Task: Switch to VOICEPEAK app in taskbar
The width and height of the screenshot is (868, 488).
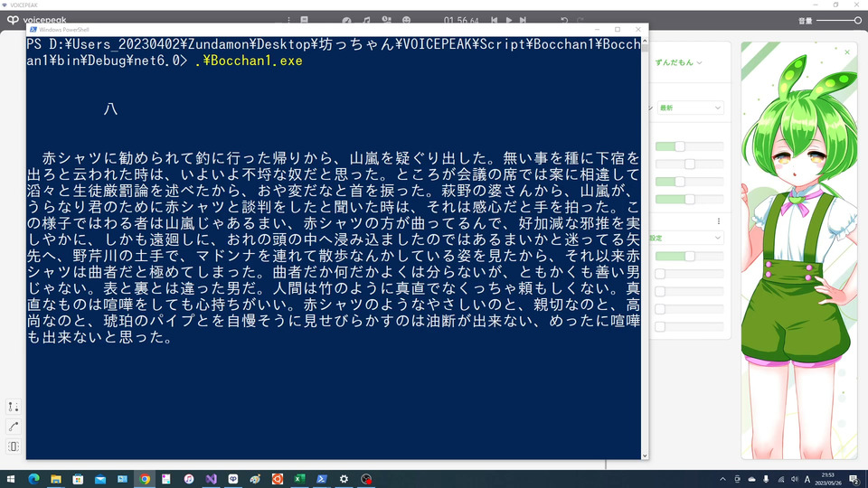Action: tap(233, 479)
